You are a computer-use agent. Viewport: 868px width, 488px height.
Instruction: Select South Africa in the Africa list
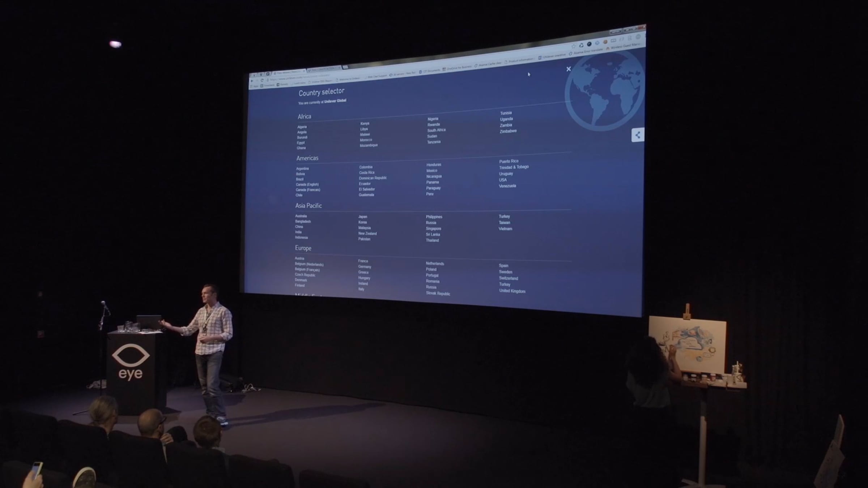click(x=436, y=130)
